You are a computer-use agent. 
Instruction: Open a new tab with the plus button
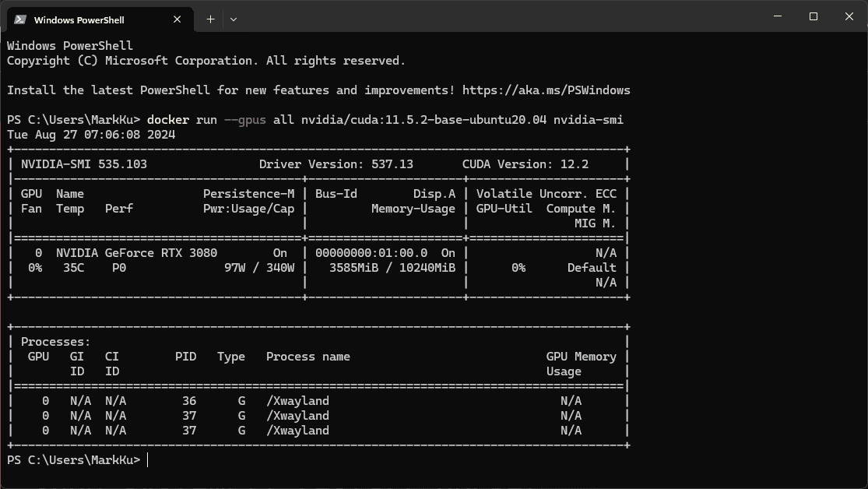pos(210,19)
